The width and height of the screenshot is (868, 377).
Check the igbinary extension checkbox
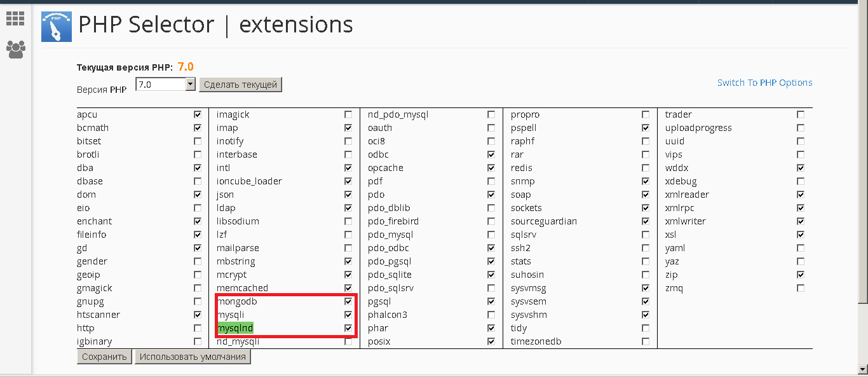pos(198,341)
